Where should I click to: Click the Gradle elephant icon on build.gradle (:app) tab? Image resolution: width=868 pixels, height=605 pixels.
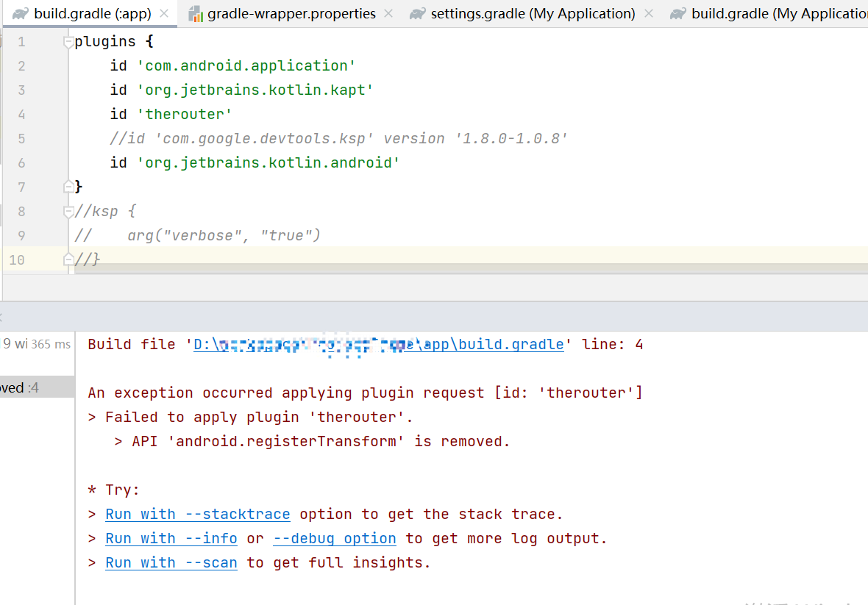coord(20,12)
